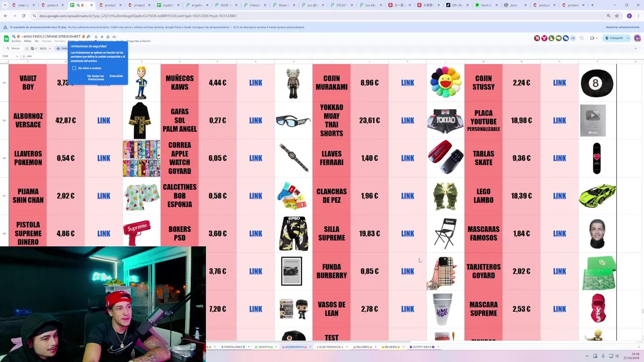
Task: Open the OUTFIT IDEAS sheet tab dropdown arrow
Action: point(438,347)
